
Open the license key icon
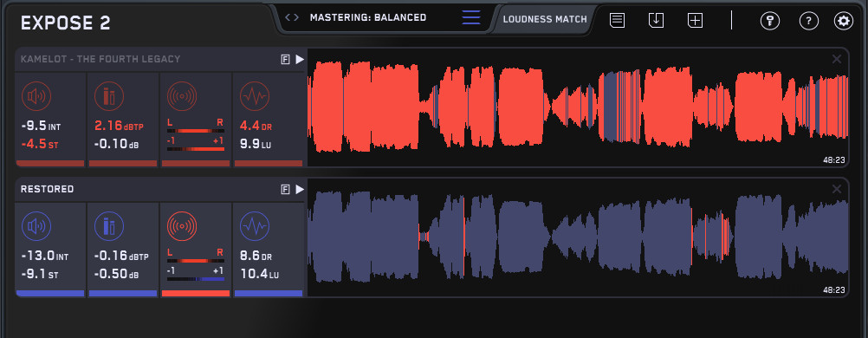coord(769,21)
